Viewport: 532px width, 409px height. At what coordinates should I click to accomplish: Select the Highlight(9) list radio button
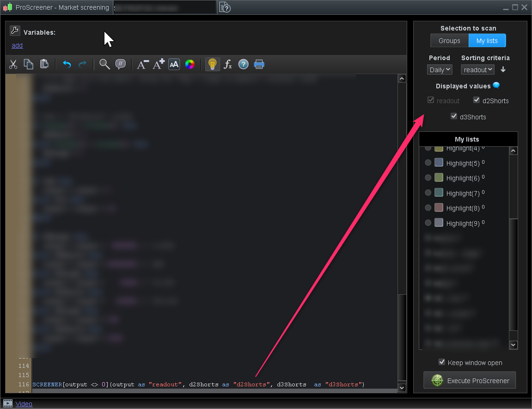[x=428, y=223]
